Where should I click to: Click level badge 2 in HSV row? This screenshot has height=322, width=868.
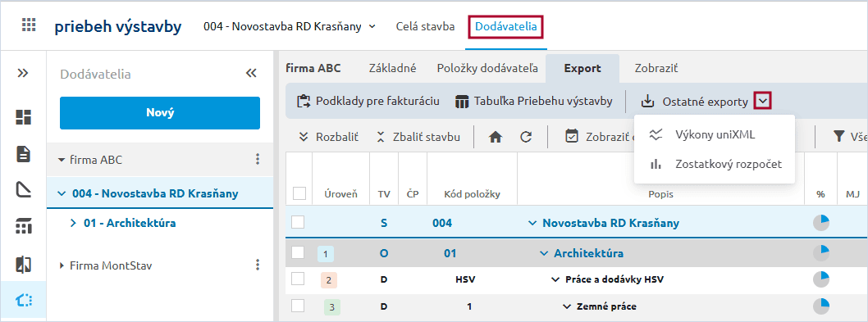(329, 280)
